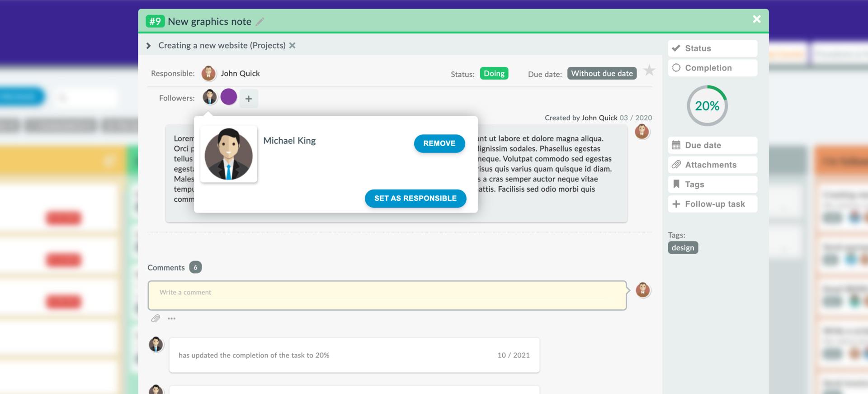The height and width of the screenshot is (394, 868).
Task: Mark the task with the star icon
Action: (649, 70)
